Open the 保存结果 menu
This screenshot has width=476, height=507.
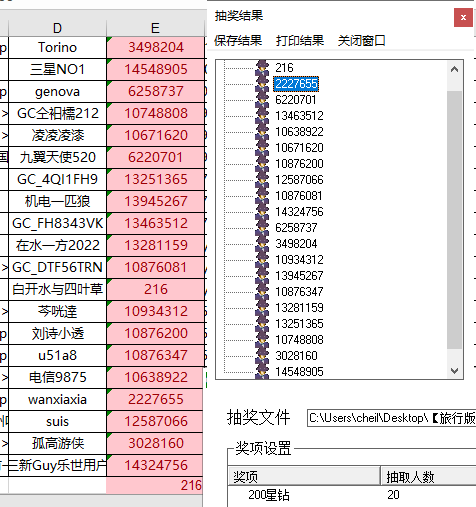click(x=238, y=41)
